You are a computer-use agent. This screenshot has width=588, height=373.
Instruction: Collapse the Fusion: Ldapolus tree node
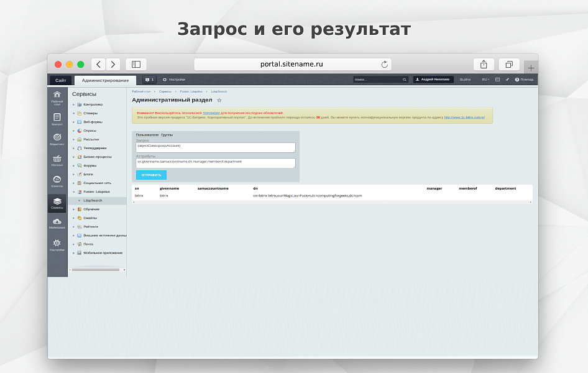[x=73, y=191]
